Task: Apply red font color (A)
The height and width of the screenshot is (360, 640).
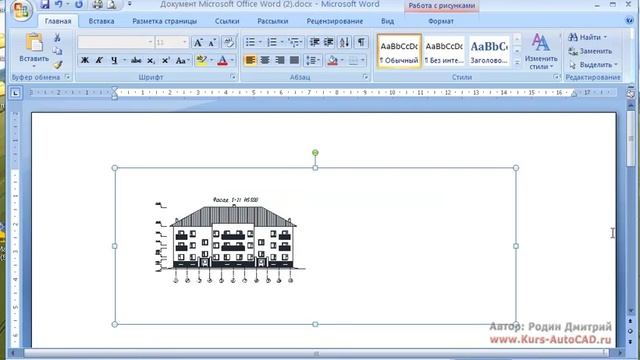Action: pyautogui.click(x=222, y=61)
